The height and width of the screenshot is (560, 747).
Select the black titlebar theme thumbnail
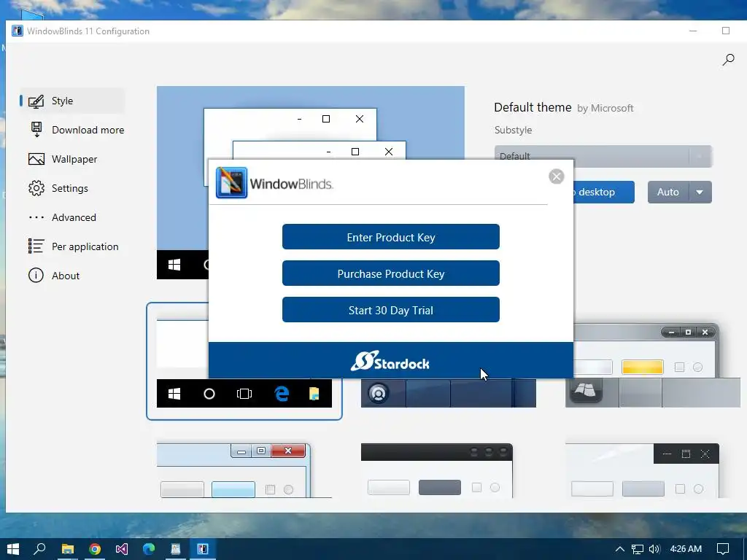[x=437, y=470]
